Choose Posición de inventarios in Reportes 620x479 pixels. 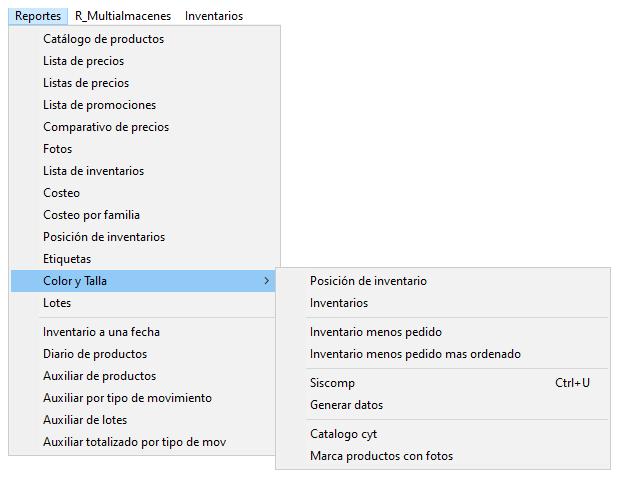(145, 237)
